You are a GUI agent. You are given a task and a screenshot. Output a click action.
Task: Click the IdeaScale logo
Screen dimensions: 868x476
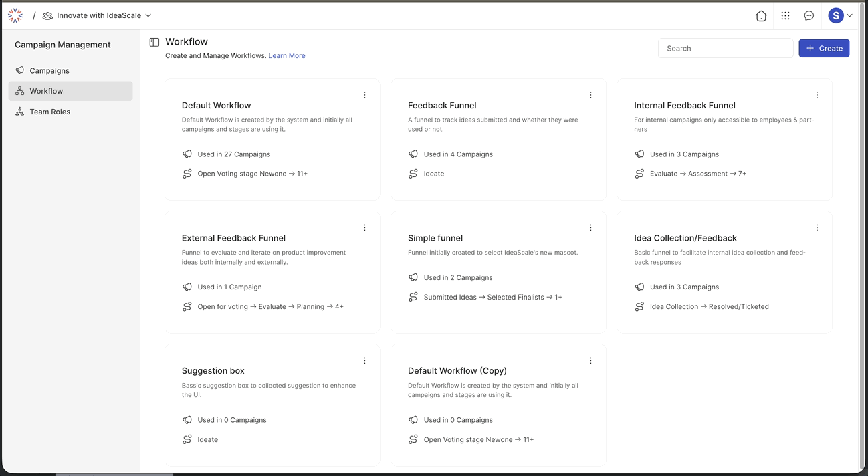[15, 15]
